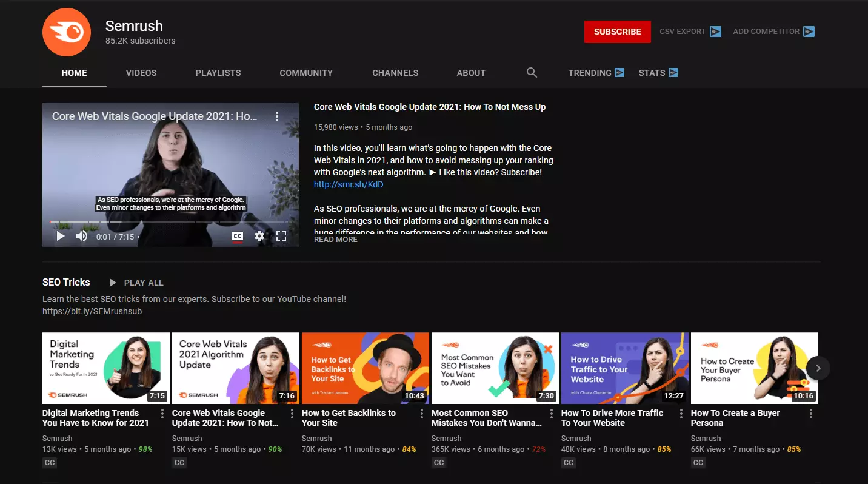Open the TRENDING tab label
868x484 pixels.
click(x=590, y=73)
